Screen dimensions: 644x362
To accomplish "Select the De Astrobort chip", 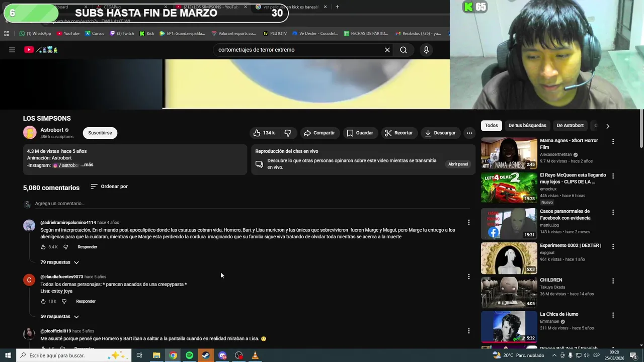I will (x=570, y=125).
